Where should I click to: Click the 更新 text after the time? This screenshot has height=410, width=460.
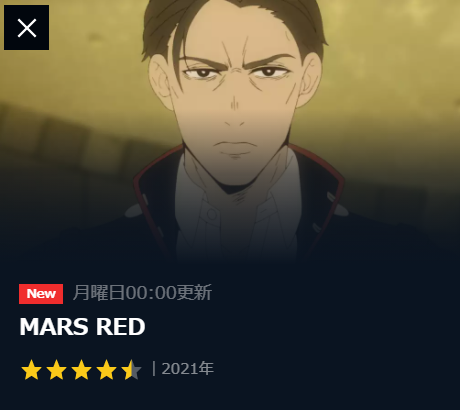coord(194,293)
